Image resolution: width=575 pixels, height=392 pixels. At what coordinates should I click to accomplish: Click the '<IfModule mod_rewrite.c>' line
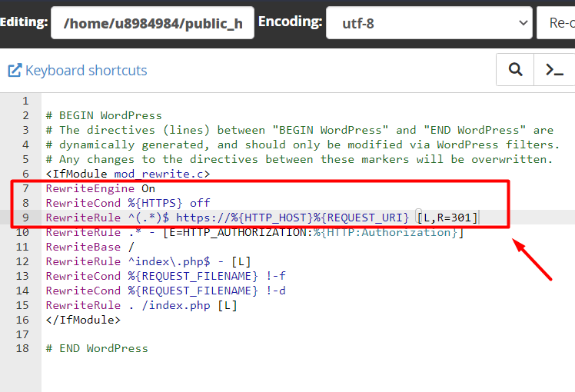128,174
